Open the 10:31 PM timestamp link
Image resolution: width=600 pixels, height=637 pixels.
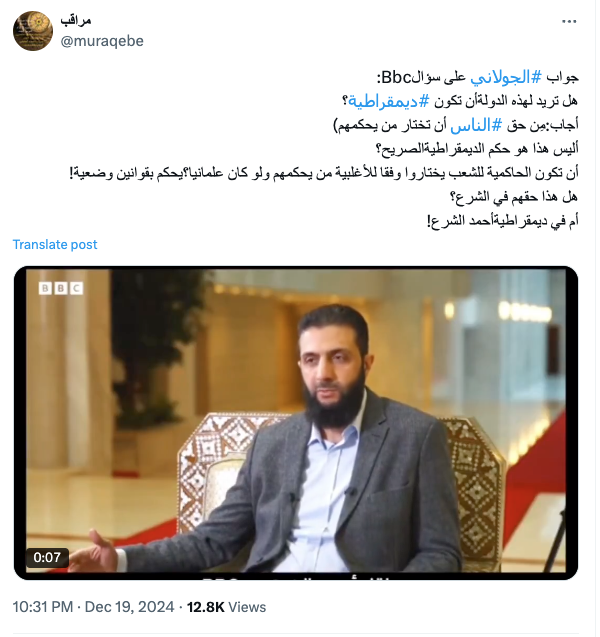point(43,607)
